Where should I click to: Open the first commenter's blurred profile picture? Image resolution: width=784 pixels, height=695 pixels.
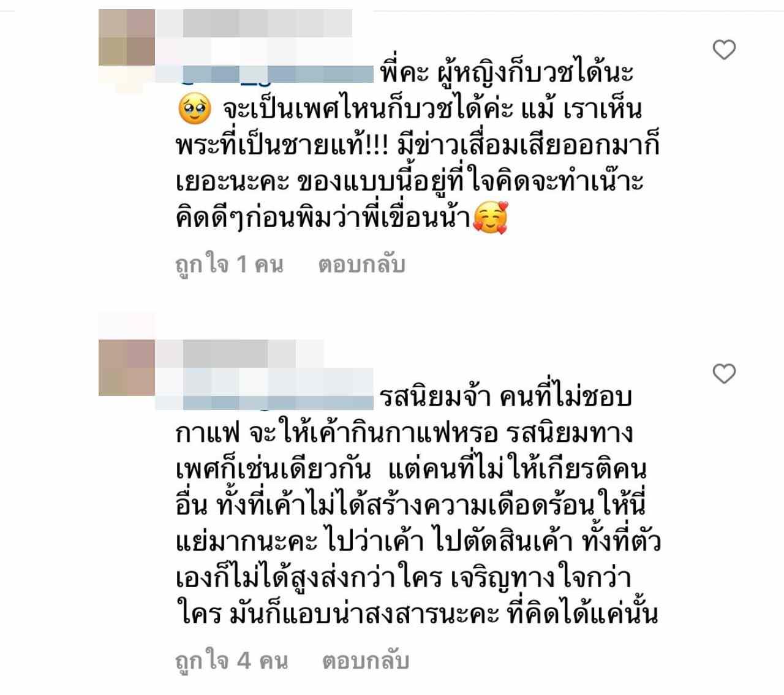127,37
